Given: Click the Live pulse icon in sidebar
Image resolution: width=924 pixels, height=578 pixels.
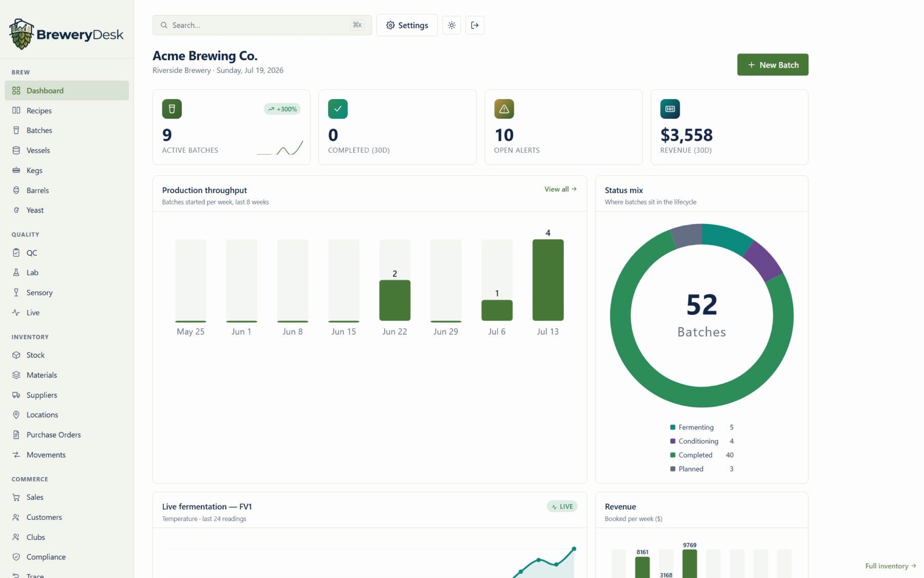Looking at the screenshot, I should coord(16,312).
